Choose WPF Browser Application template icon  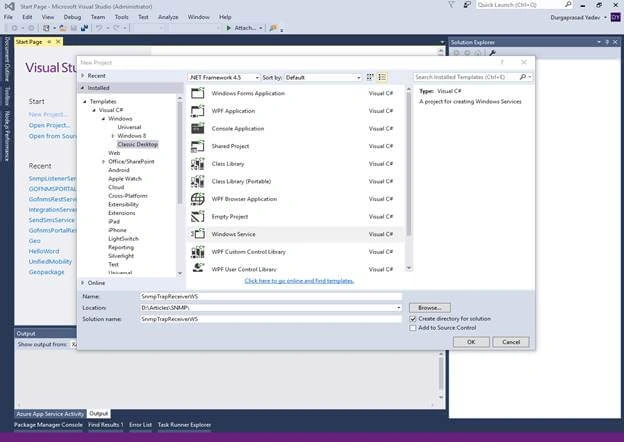click(x=198, y=199)
